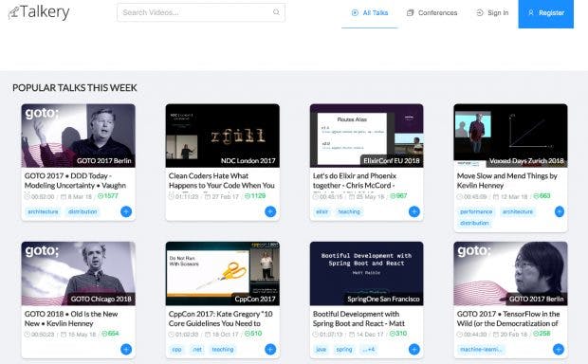Click view count 258 on TensorFlow talk

(x=542, y=334)
